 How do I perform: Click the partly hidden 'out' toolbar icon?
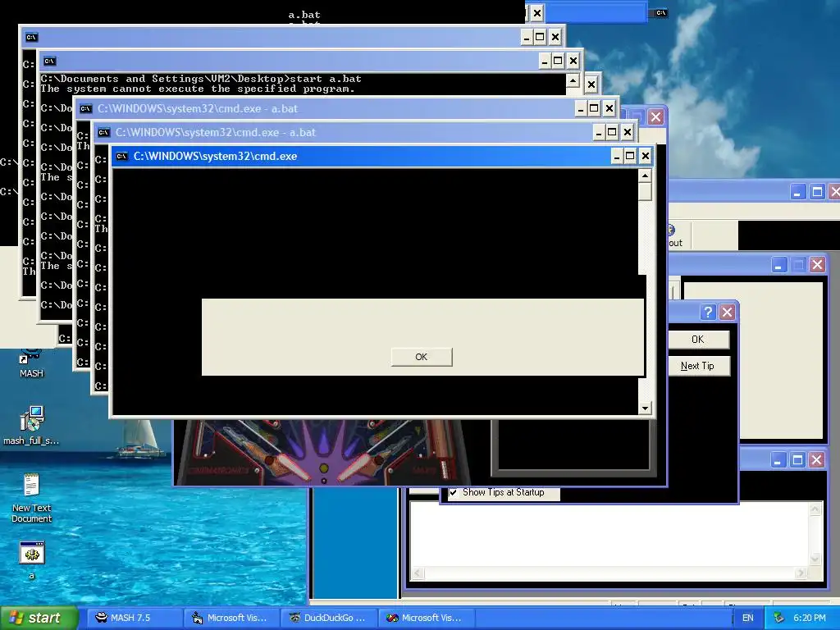[673, 235]
